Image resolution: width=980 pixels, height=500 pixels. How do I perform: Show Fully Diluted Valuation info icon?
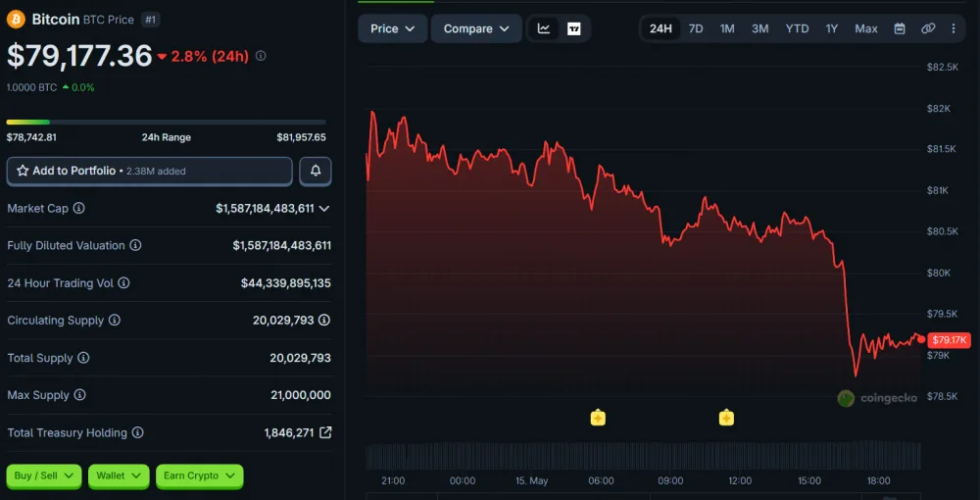(135, 246)
